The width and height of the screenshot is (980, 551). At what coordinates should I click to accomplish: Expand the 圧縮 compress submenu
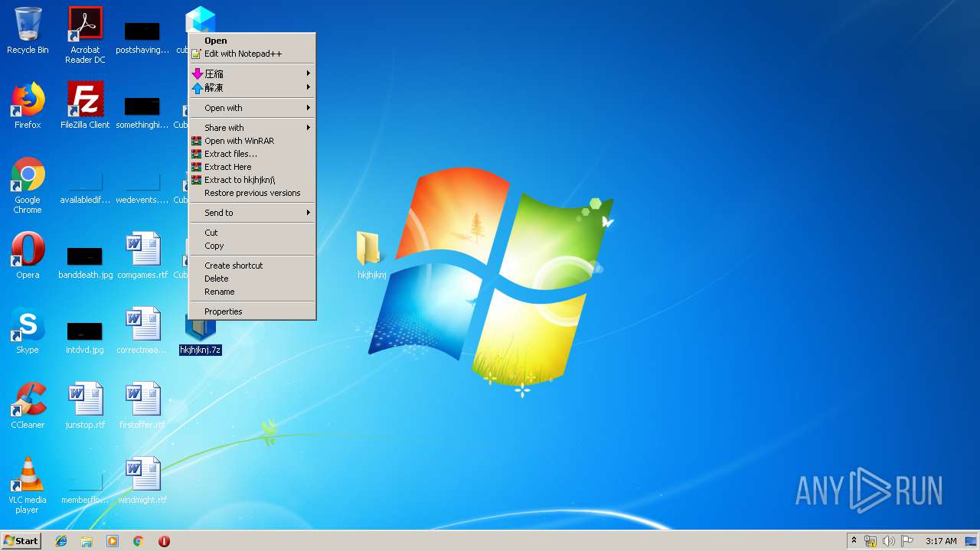[253, 73]
